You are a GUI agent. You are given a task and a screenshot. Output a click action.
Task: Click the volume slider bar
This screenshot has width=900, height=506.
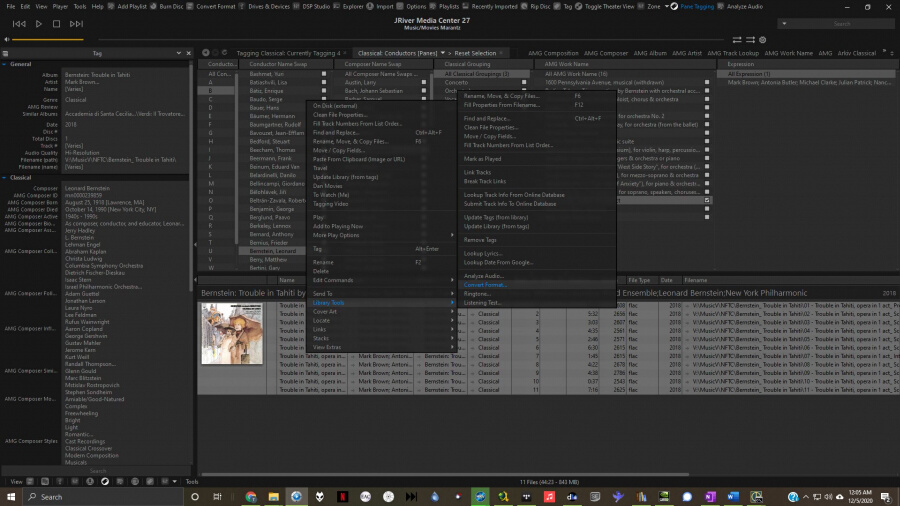[48, 40]
